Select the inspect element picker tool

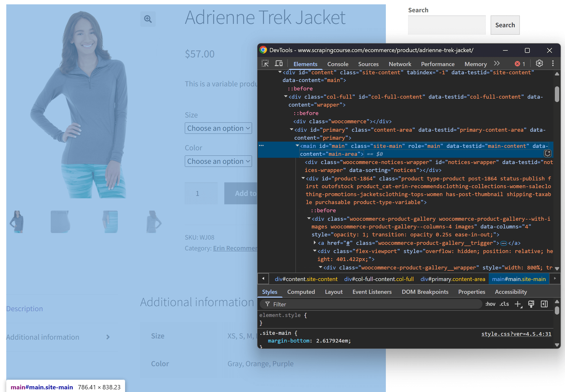pyautogui.click(x=266, y=63)
